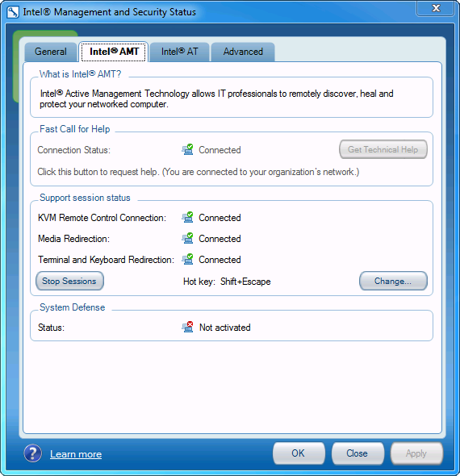Click the Terminal and Keyboard Redirection status icon
Image resolution: width=460 pixels, height=476 pixels.
188,259
